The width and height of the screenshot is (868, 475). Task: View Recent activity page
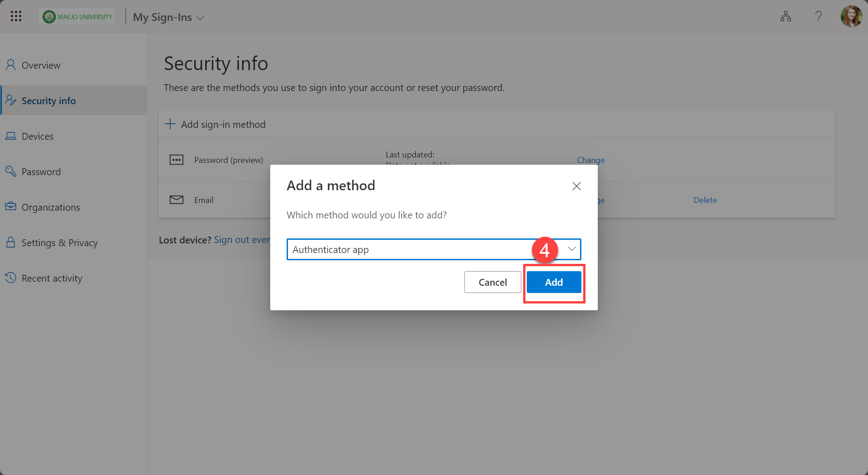point(52,278)
